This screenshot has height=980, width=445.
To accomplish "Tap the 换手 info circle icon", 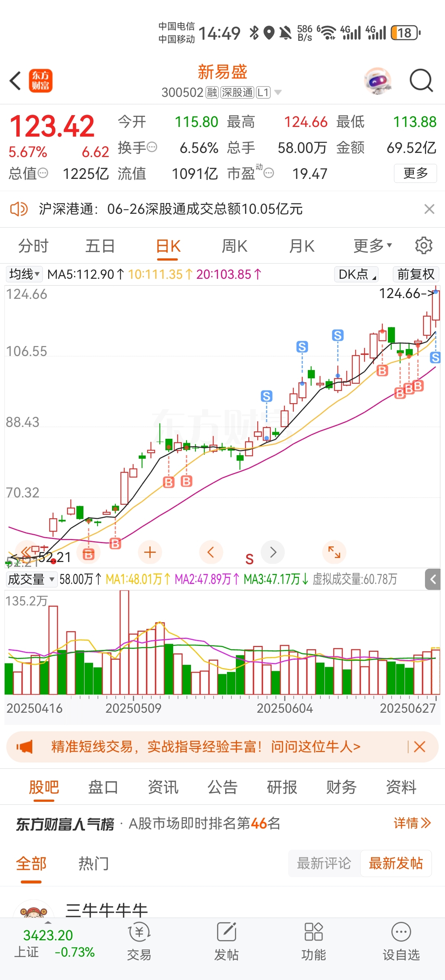I will [152, 147].
